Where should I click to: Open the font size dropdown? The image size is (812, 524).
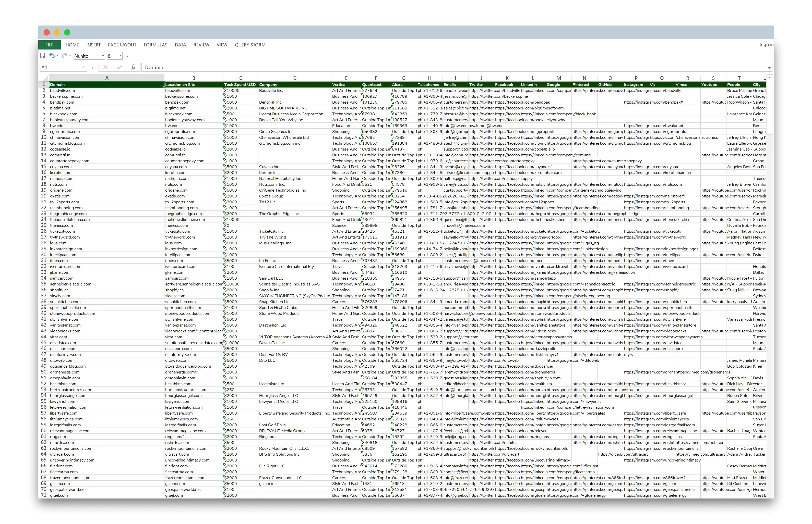click(120, 56)
